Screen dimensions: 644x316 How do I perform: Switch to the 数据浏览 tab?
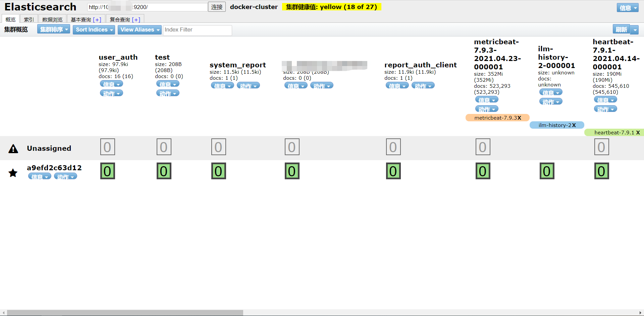52,19
